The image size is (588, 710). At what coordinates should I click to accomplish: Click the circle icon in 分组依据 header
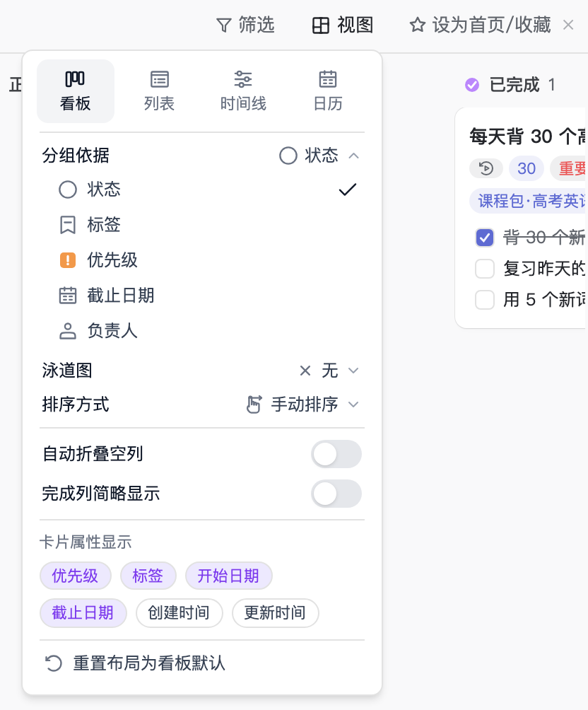click(288, 156)
